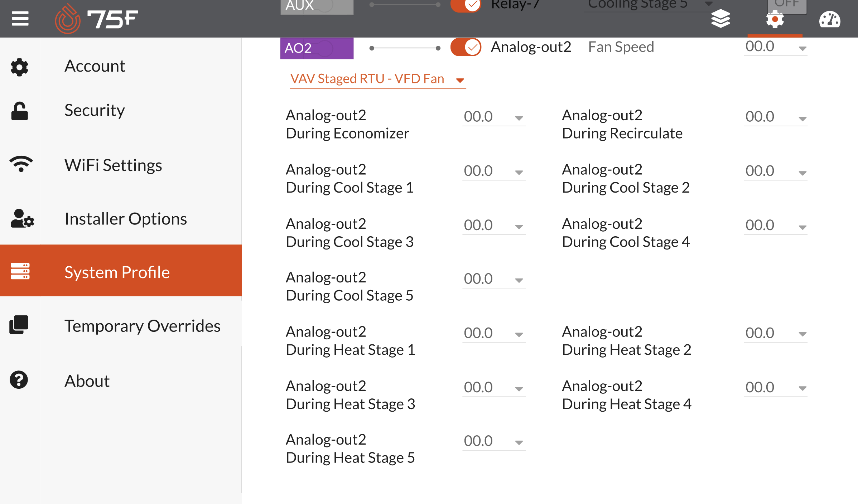Toggle the Analog-out2 enable switch
The width and height of the screenshot is (858, 504).
tap(466, 47)
